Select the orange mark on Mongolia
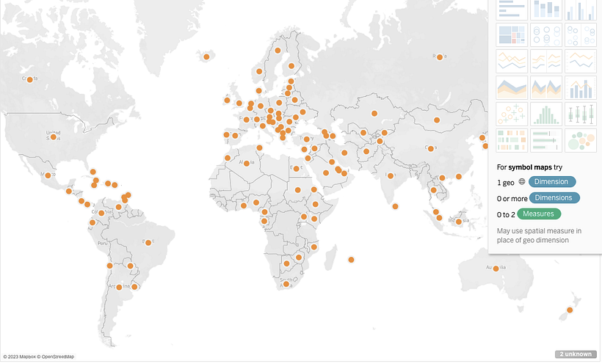Image resolution: width=602 pixels, height=364 pixels. click(437, 120)
